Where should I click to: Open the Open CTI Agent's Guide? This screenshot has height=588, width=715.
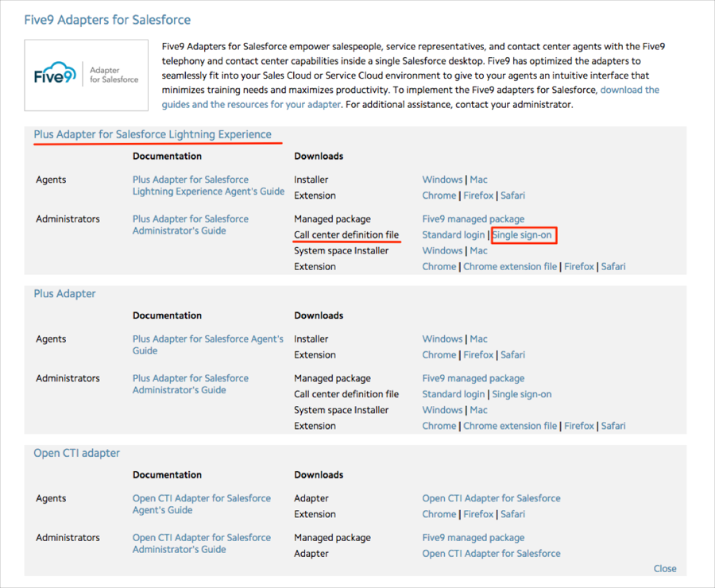[x=202, y=505]
